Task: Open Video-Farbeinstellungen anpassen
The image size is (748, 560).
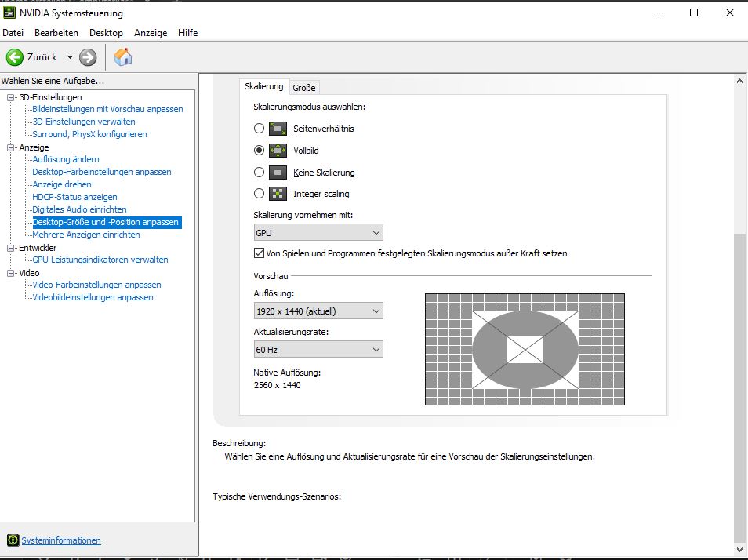Action: pyautogui.click(x=97, y=285)
